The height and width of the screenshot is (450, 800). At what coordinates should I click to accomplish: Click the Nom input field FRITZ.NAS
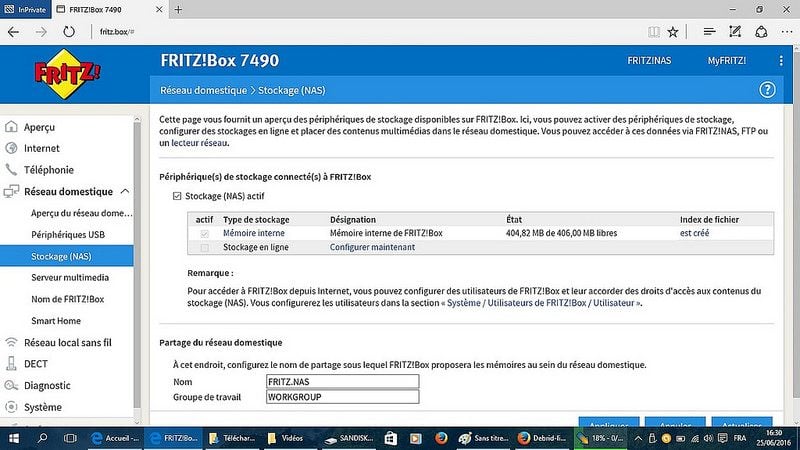coord(342,382)
